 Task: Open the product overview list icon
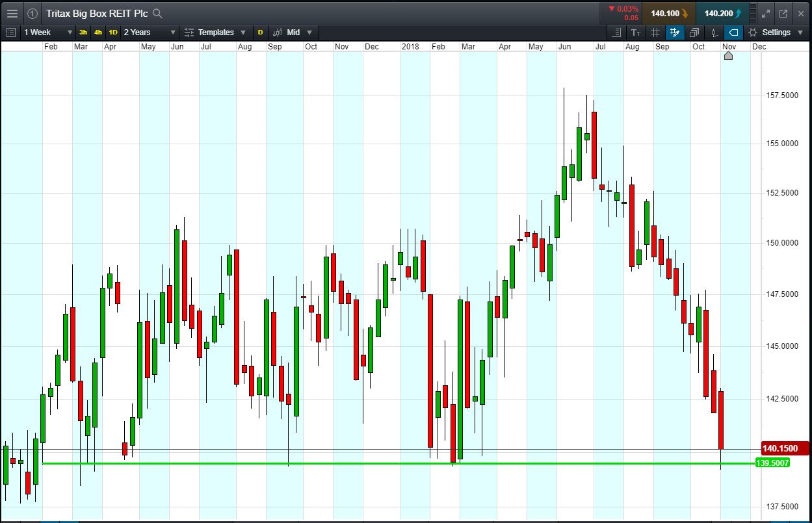10,32
